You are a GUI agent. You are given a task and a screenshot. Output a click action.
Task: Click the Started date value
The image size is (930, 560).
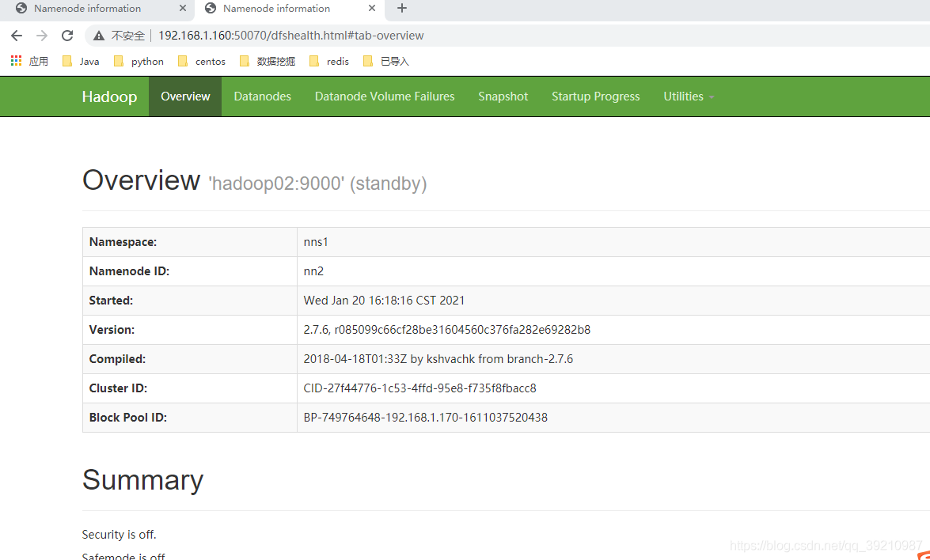pos(385,301)
